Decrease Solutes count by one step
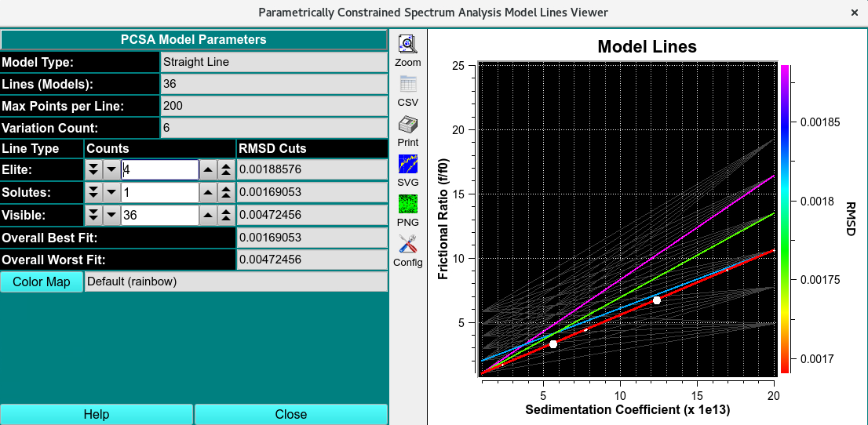This screenshot has width=868, height=425. 111,193
